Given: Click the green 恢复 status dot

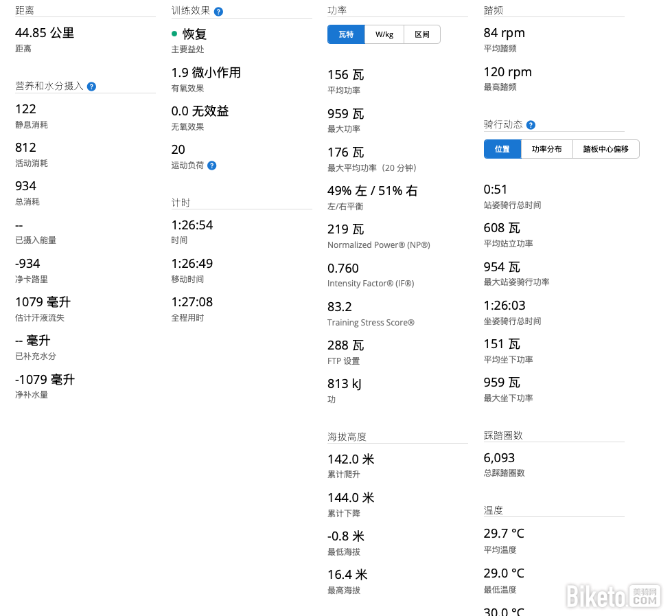Looking at the screenshot, I should 174,34.
